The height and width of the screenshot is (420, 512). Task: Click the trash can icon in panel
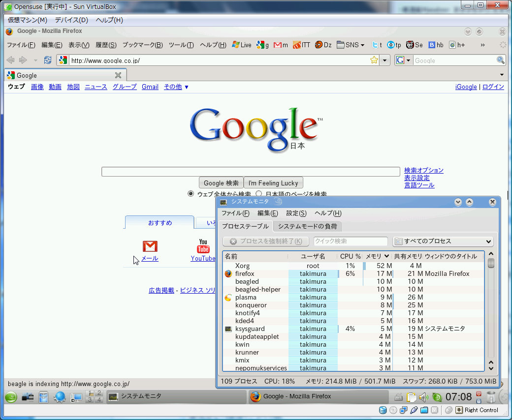point(490,397)
